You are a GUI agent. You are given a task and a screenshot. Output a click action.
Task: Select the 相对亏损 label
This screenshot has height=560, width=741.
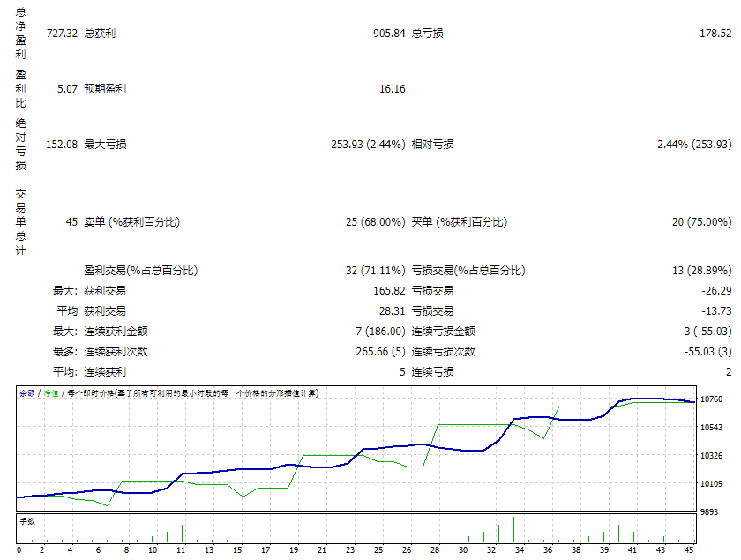tap(433, 145)
